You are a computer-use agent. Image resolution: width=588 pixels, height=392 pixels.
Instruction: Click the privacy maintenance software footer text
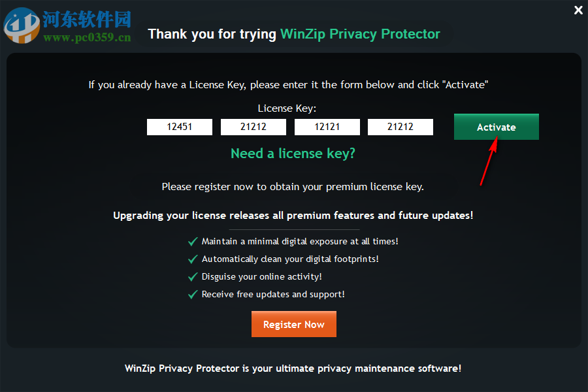[x=294, y=368]
